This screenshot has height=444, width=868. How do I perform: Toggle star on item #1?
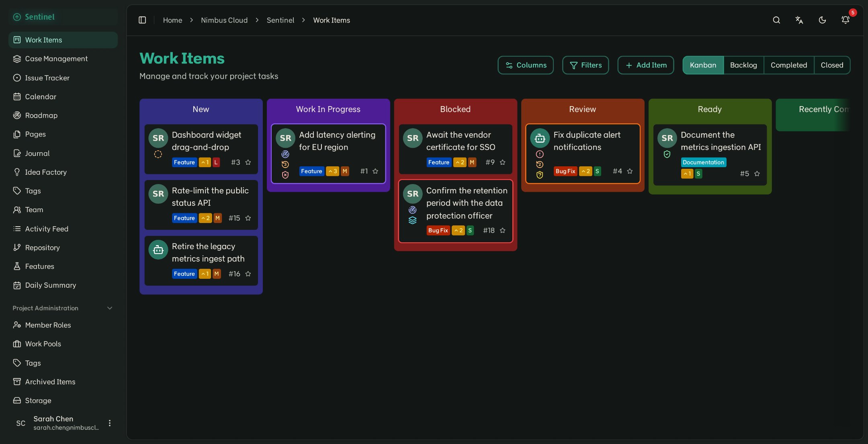(375, 171)
